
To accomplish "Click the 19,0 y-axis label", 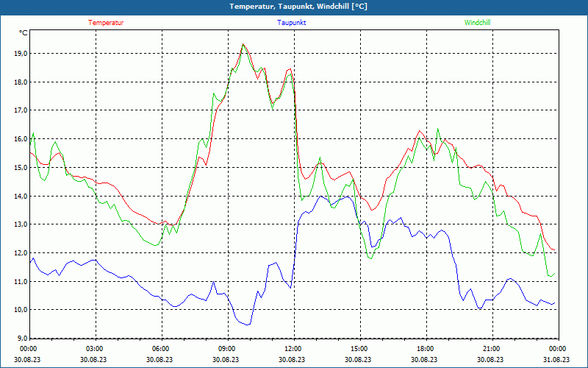I will click(21, 53).
